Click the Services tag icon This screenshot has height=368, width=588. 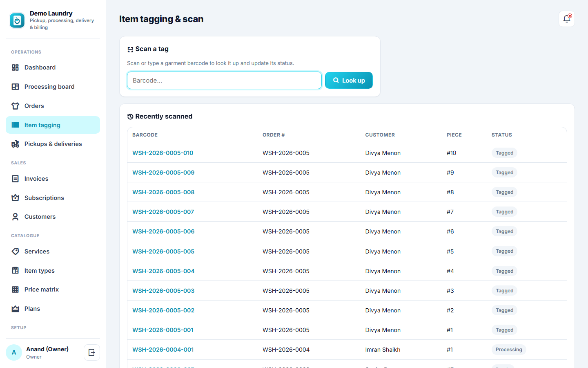pos(16,251)
